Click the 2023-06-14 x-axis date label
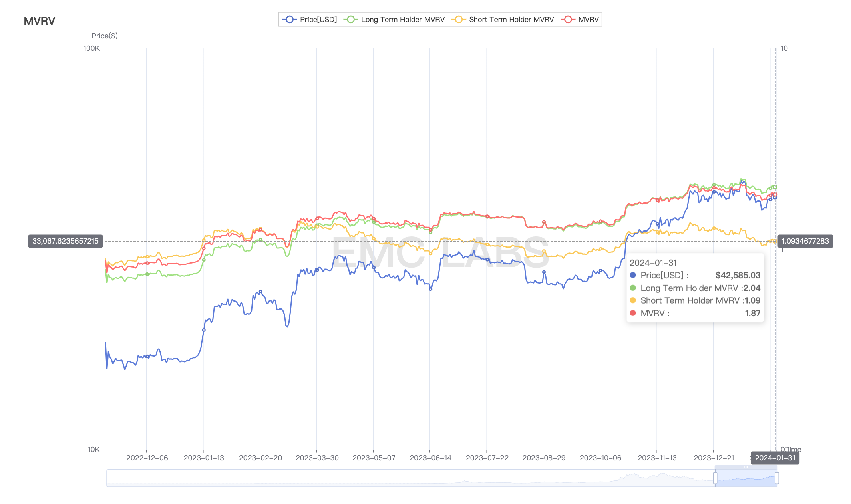Viewport: 851px width, 504px height. [x=430, y=458]
